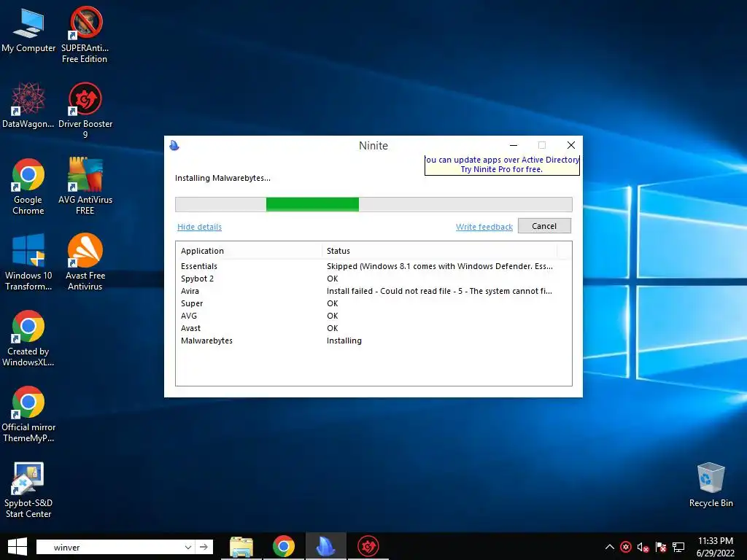Image resolution: width=747 pixels, height=560 pixels.
Task: Click the Status column header
Action: point(439,251)
